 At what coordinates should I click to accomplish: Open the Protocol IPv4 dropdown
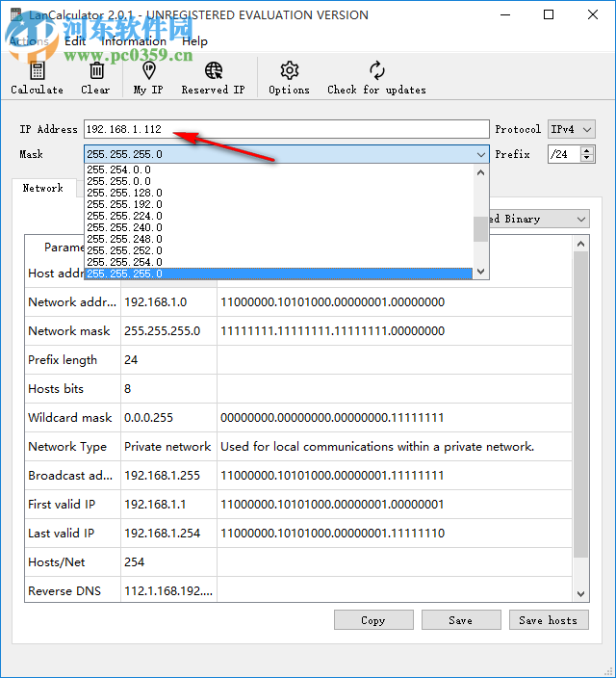571,129
